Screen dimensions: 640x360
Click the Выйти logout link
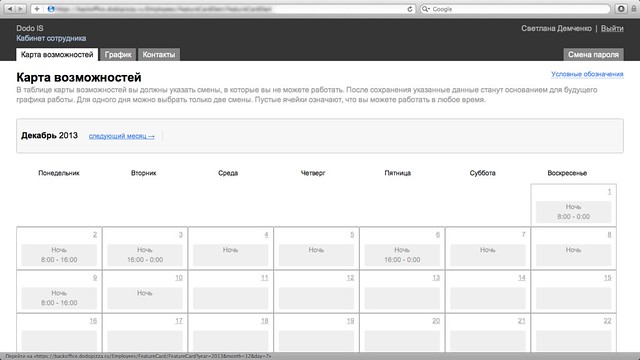pyautogui.click(x=612, y=28)
